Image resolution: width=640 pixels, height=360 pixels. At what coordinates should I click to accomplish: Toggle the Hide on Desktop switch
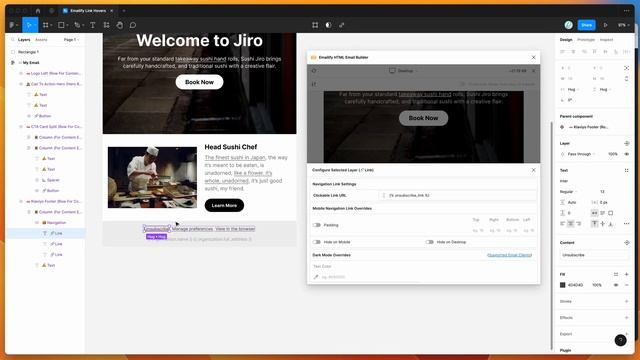[429, 242]
